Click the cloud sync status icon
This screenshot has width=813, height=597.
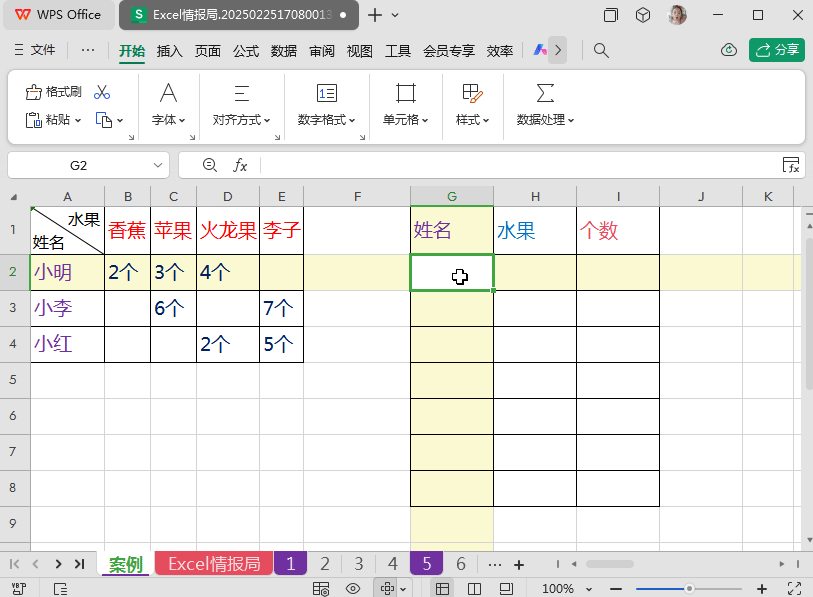pos(728,50)
